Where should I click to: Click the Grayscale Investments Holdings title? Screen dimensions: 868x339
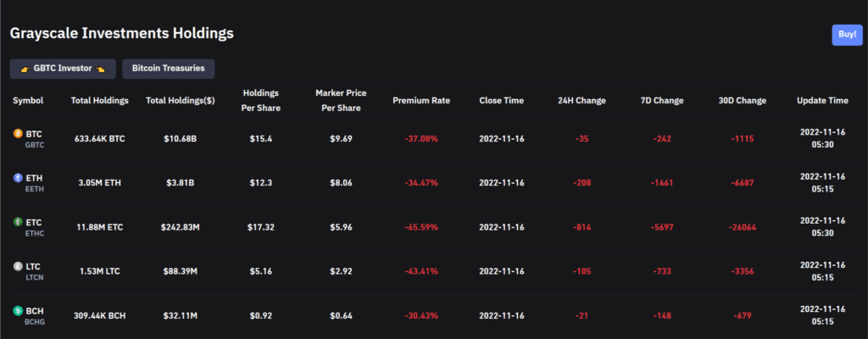pos(122,33)
